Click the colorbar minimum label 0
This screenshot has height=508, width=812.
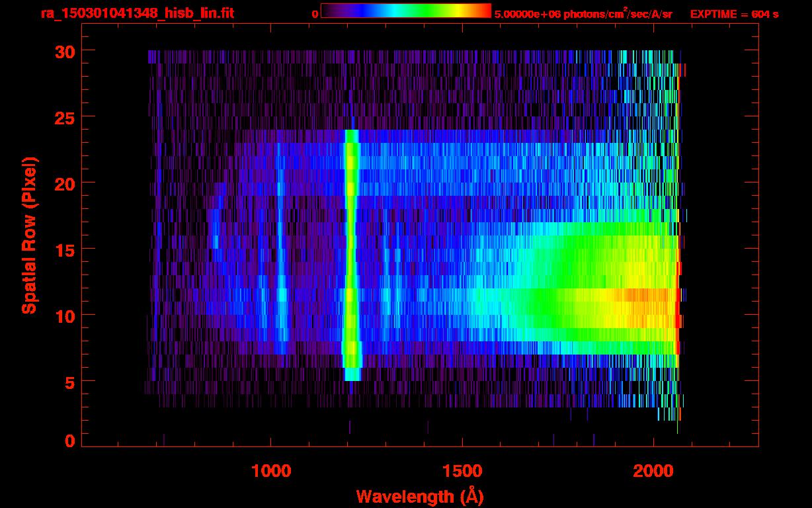point(315,14)
